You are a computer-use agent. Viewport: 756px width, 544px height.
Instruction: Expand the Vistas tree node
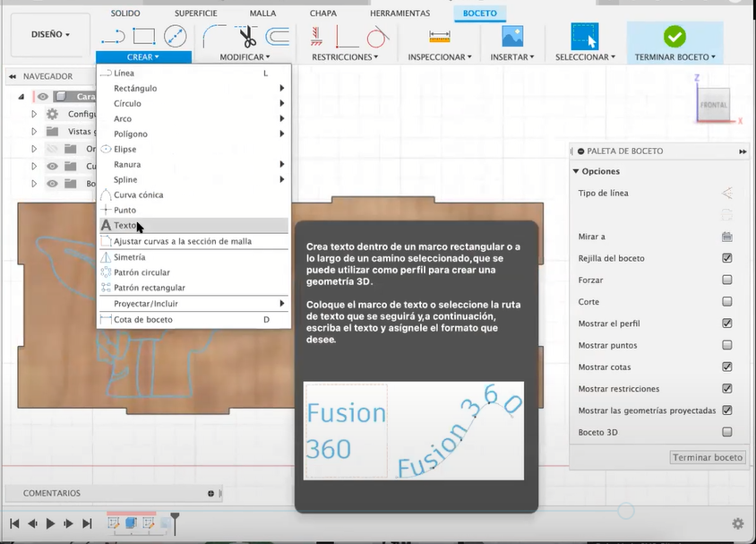pyautogui.click(x=34, y=131)
